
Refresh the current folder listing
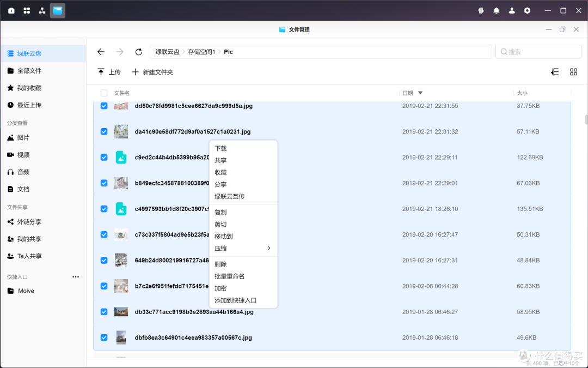pyautogui.click(x=139, y=52)
